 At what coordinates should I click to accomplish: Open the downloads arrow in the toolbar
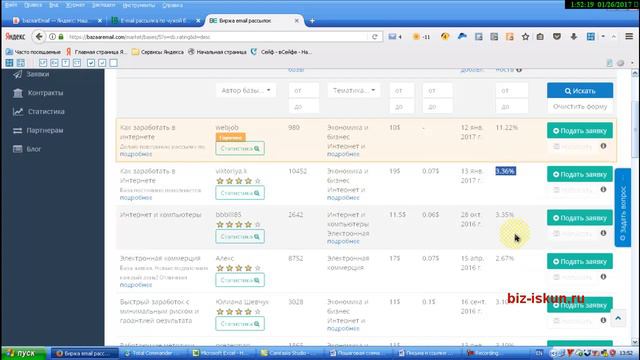pyautogui.click(x=573, y=37)
